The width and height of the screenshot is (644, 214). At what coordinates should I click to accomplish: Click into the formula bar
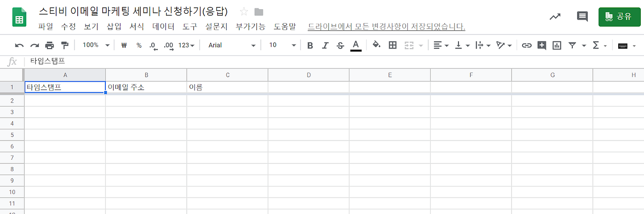click(x=333, y=61)
